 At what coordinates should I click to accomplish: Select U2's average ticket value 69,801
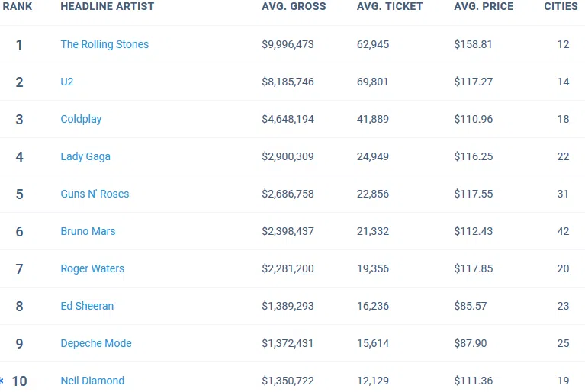372,82
